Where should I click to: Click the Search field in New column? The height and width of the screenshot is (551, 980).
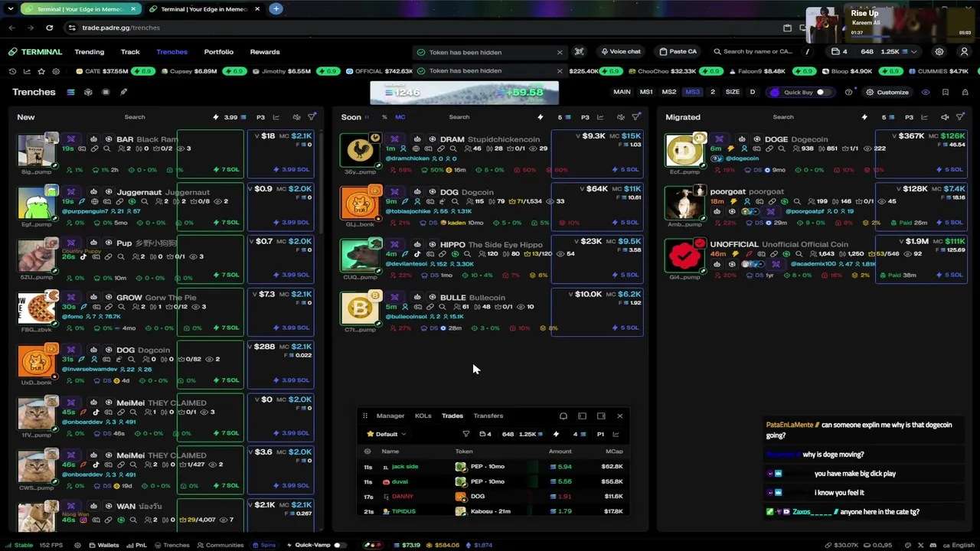pos(135,117)
